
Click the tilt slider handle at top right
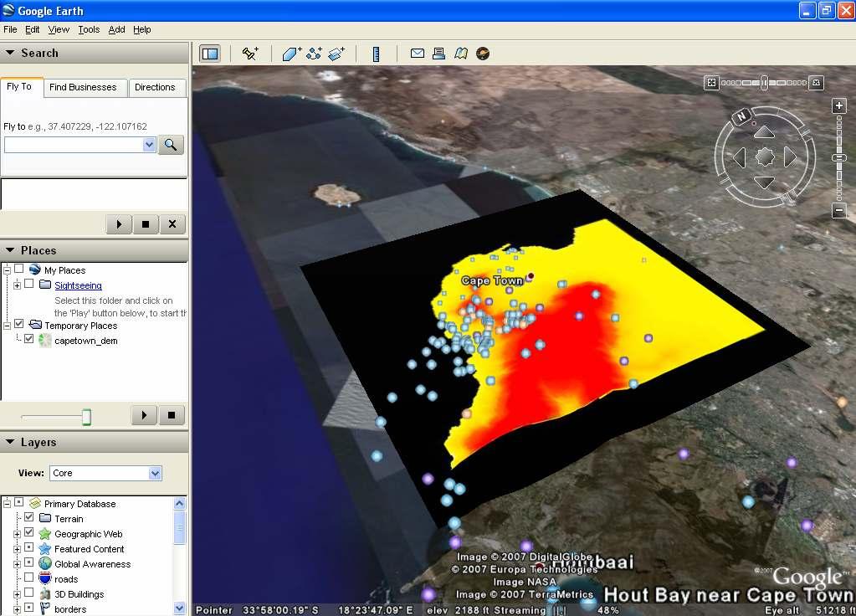(764, 83)
